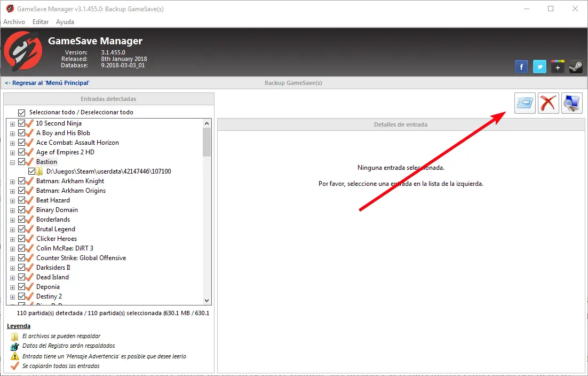Expand the Binary Domain node

click(x=12, y=210)
